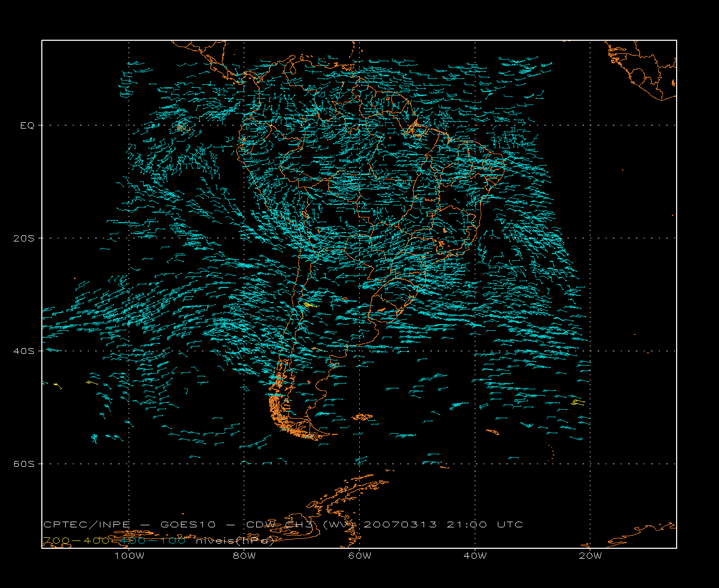Click the EQ latitude axis label
This screenshot has width=719, height=588.
click(x=27, y=125)
